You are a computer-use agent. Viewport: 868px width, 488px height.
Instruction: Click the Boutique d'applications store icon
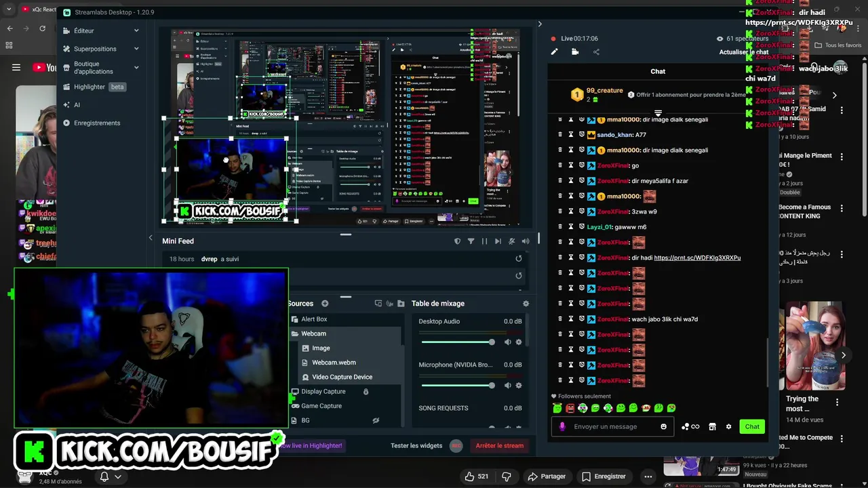(66, 68)
